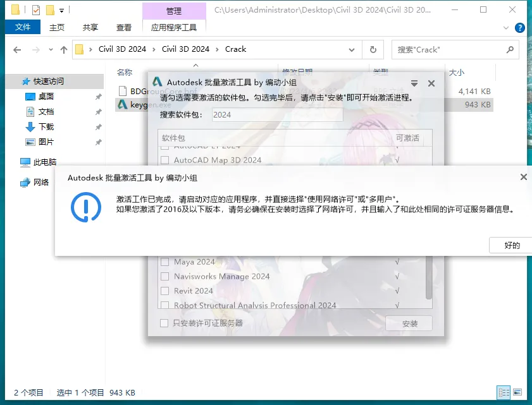Open 图片 in quick access

click(46, 142)
